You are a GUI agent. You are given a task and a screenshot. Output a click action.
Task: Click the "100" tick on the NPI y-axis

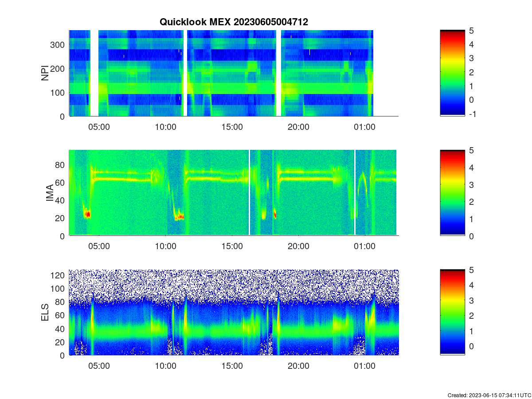pos(58,93)
